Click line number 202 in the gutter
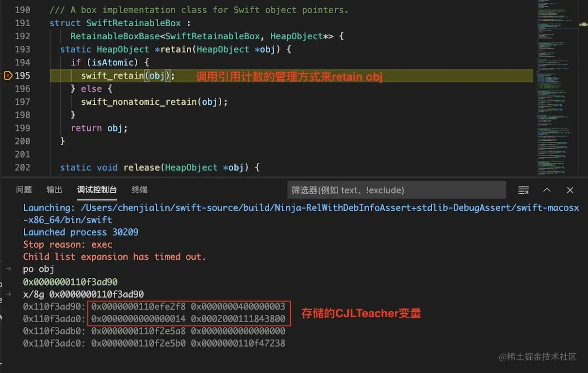Viewport: 588px width, 373px height. [22, 167]
